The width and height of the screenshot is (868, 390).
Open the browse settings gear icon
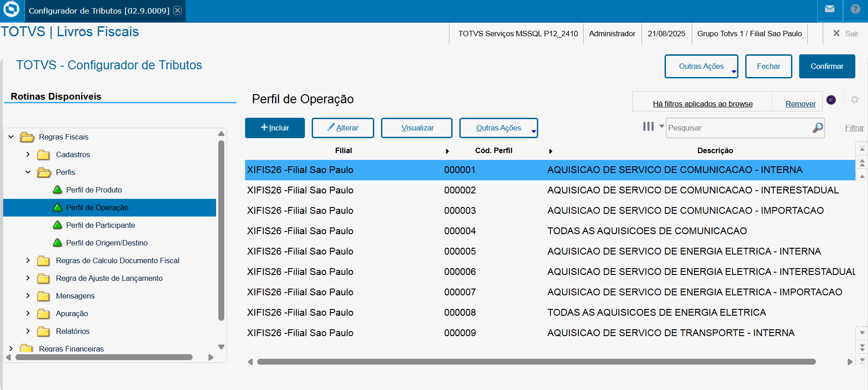click(x=855, y=100)
